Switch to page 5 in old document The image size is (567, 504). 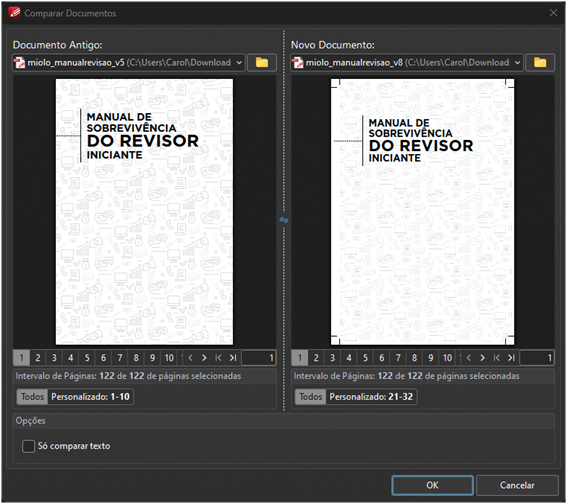[x=87, y=358]
